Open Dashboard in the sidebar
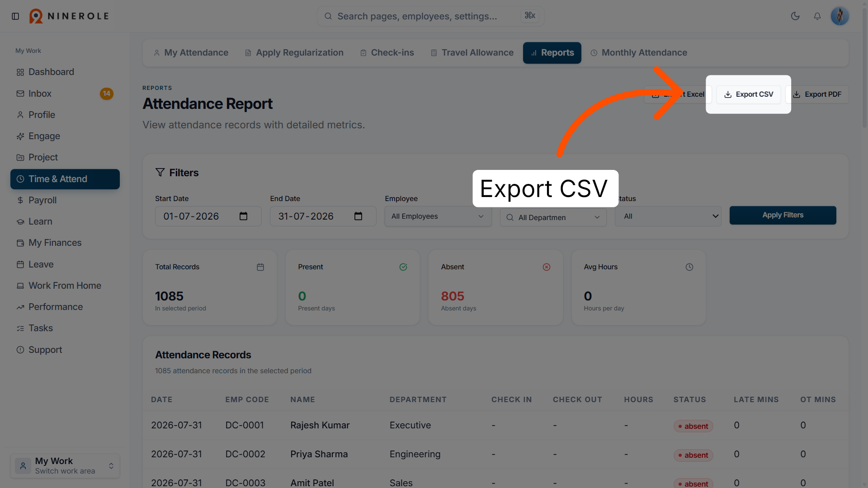 pos(65,72)
